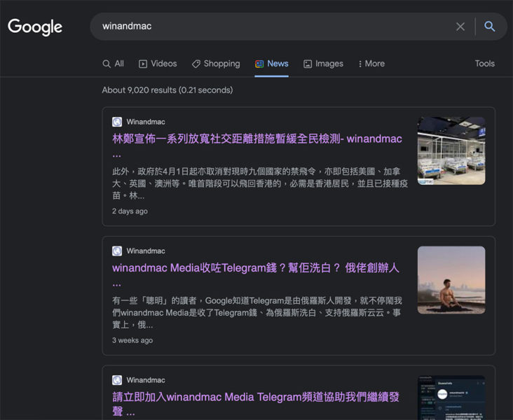Click the winandmac search input field
This screenshot has width=513, height=420.
point(273,27)
